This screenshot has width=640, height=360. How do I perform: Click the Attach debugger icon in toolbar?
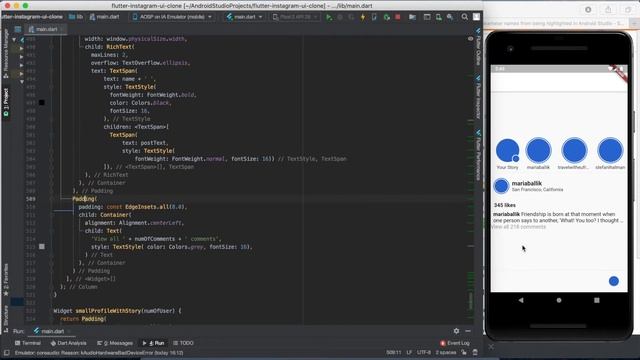pos(386,17)
